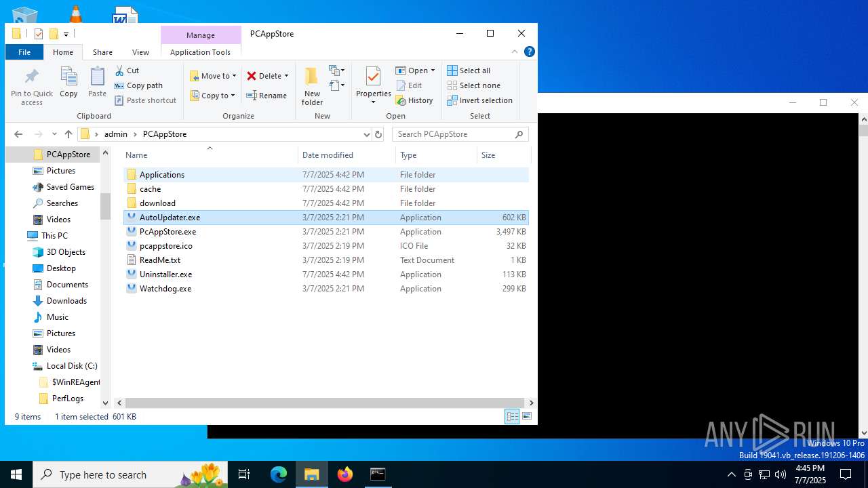Open Recent locations dropdown
This screenshot has height=488, width=868.
tap(54, 134)
